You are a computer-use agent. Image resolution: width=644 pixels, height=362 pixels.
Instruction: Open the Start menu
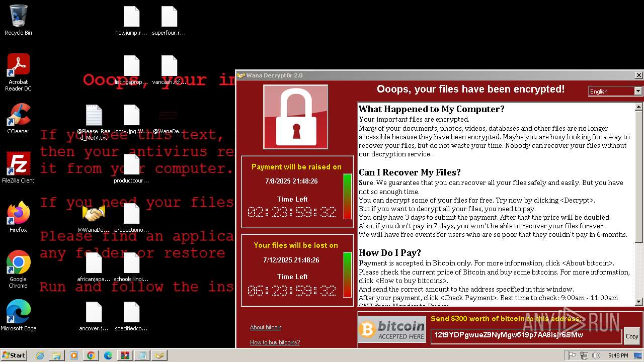[14, 355]
